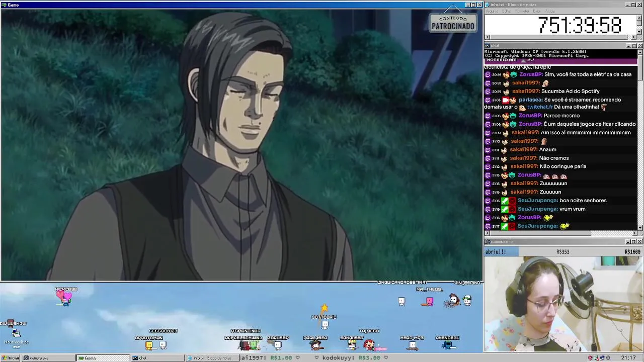Click the command prompt icon in chat title bar
The image size is (644, 362).
488,46
